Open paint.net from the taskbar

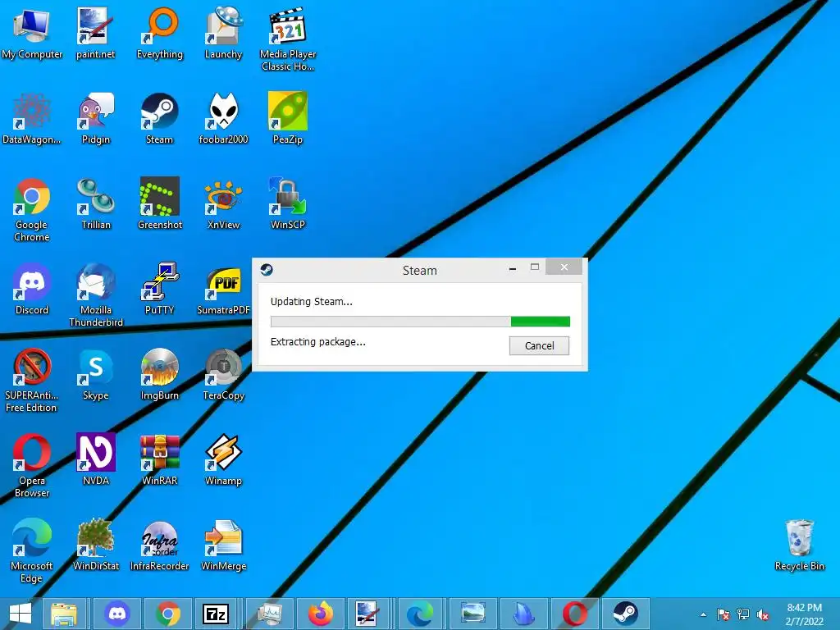367,614
